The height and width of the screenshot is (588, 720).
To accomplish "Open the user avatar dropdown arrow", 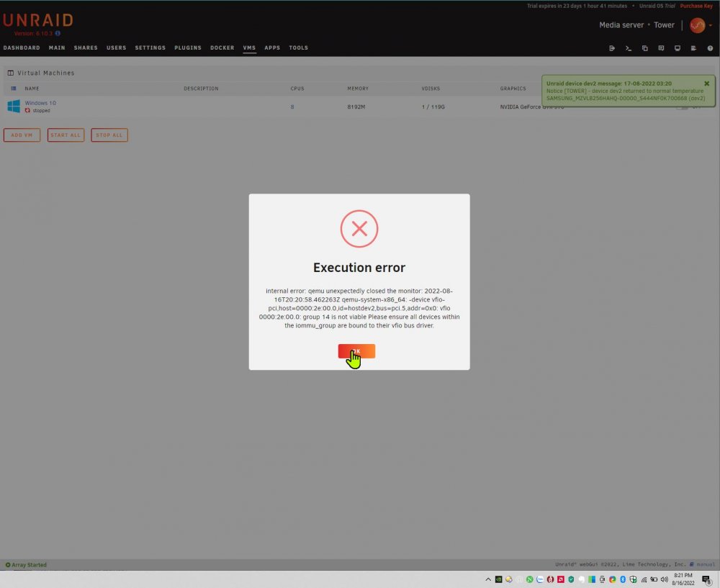I will [711, 25].
